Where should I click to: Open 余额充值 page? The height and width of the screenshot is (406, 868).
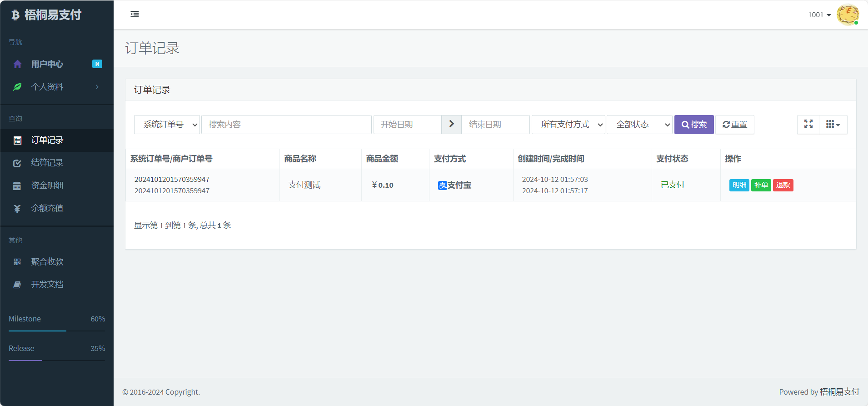pos(57,209)
